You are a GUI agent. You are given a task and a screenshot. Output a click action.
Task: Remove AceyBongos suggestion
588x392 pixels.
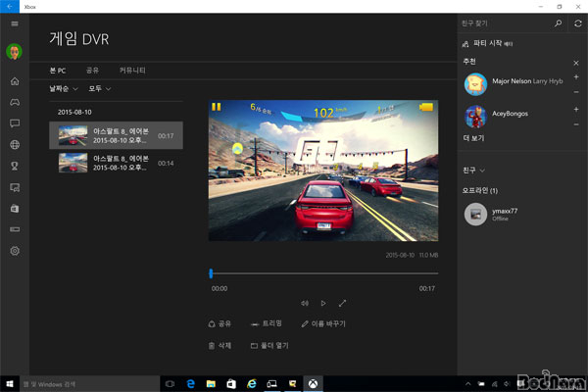(x=576, y=124)
